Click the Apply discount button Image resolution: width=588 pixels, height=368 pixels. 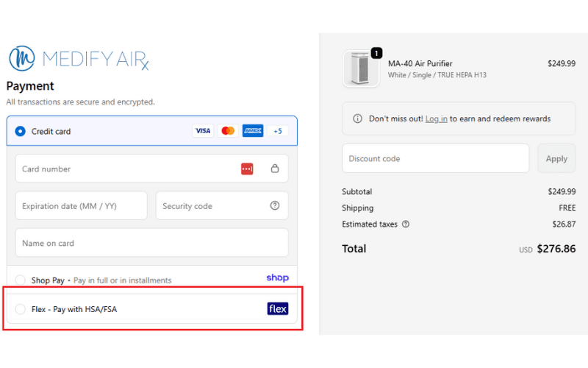tap(556, 158)
